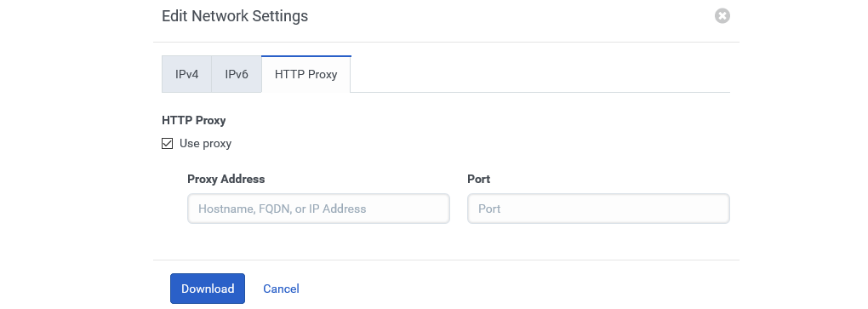The image size is (868, 309).
Task: Toggle the proxy checkmark box off
Action: (167, 143)
